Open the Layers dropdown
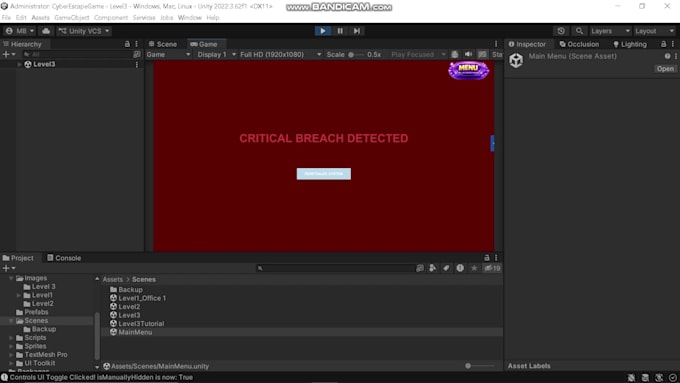The image size is (680, 383). 610,31
